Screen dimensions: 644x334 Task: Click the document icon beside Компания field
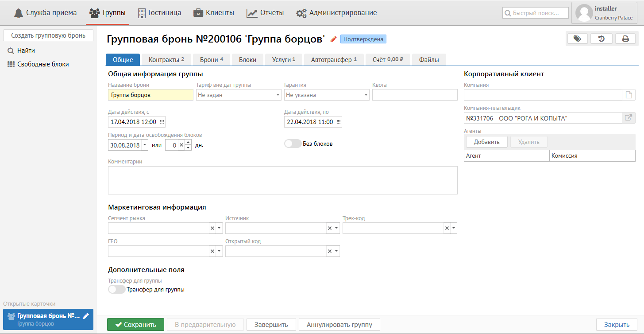(x=629, y=95)
